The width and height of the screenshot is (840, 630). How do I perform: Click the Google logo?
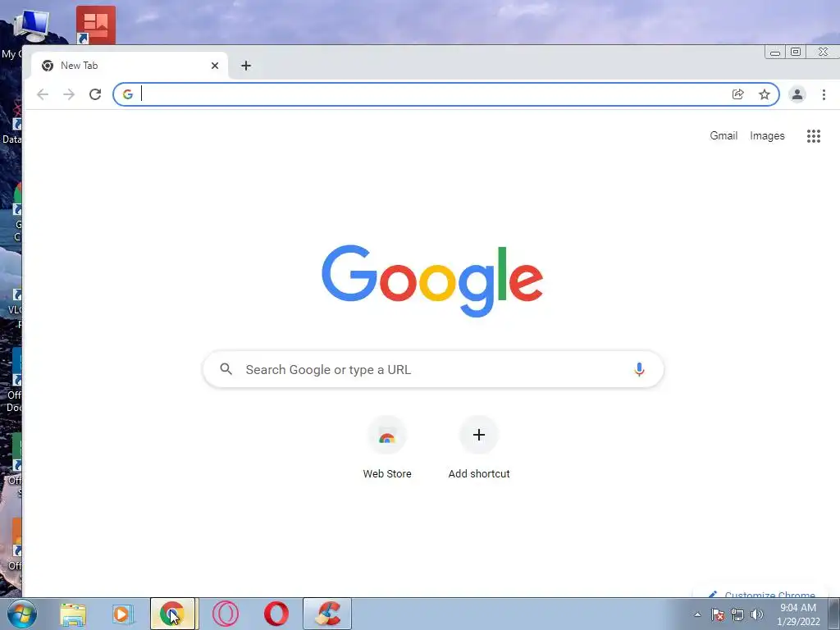(432, 281)
